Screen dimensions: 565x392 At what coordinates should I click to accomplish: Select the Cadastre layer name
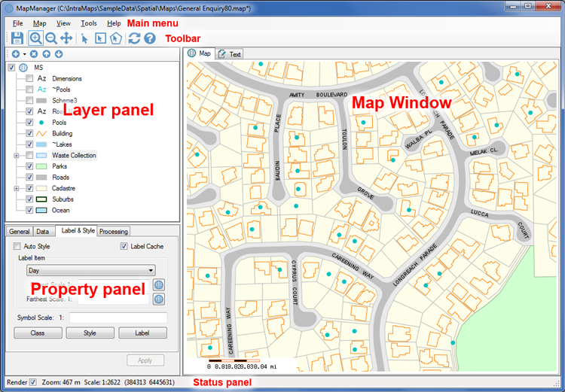pyautogui.click(x=63, y=188)
